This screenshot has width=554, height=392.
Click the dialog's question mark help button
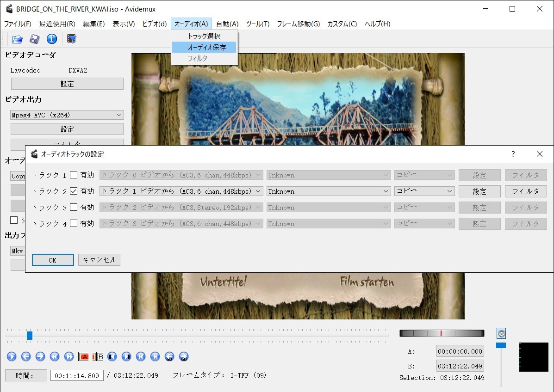[513, 154]
